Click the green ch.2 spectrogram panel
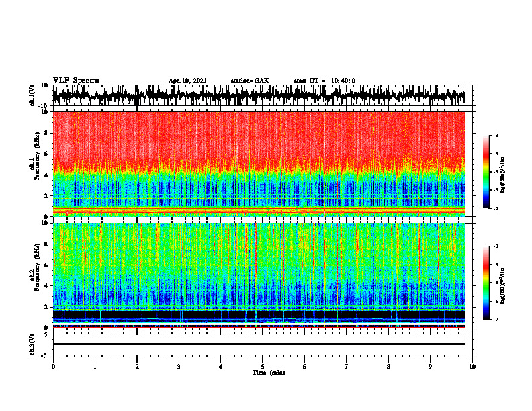 coord(259,275)
